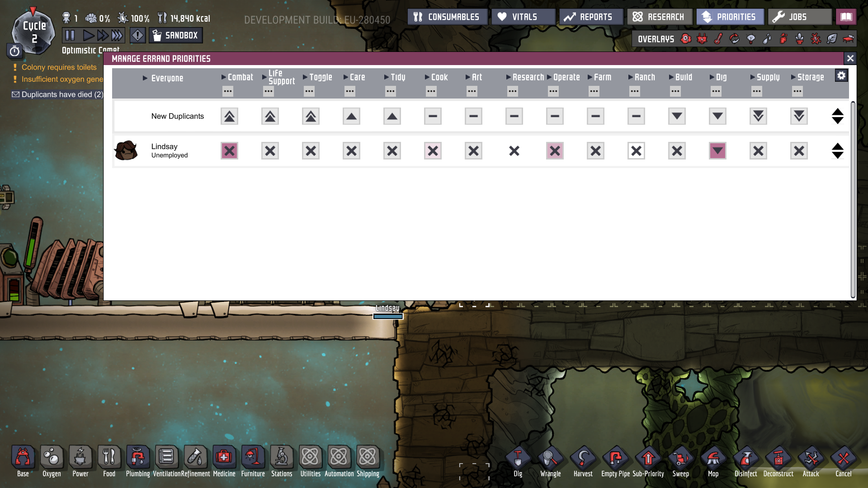Open the Automation build menu
This screenshot has height=488, width=868.
339,456
